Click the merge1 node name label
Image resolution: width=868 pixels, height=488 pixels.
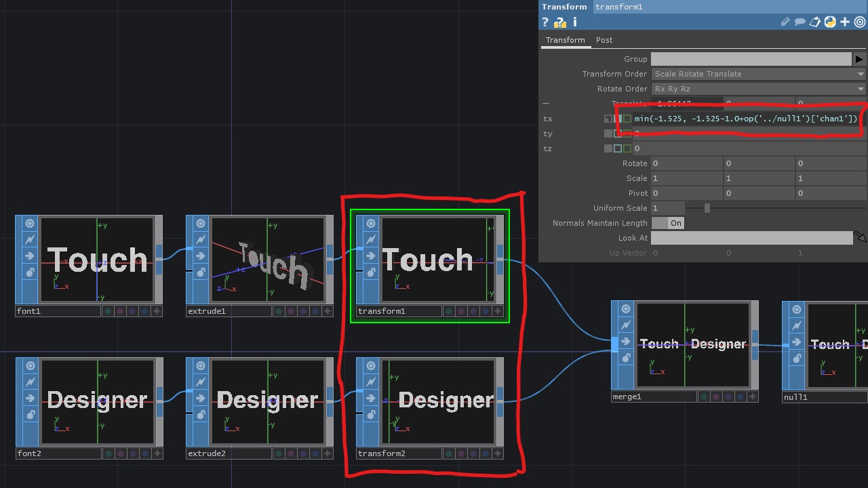pyautogui.click(x=653, y=396)
